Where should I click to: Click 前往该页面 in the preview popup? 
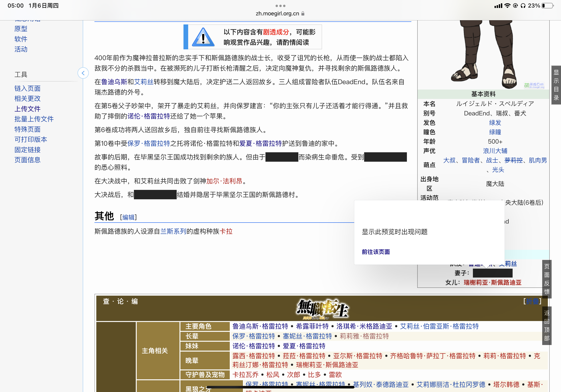(376, 252)
